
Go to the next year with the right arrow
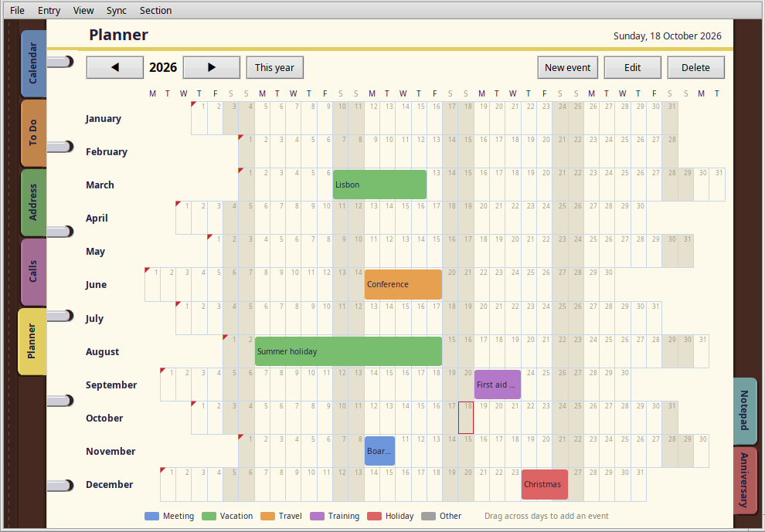click(x=211, y=67)
